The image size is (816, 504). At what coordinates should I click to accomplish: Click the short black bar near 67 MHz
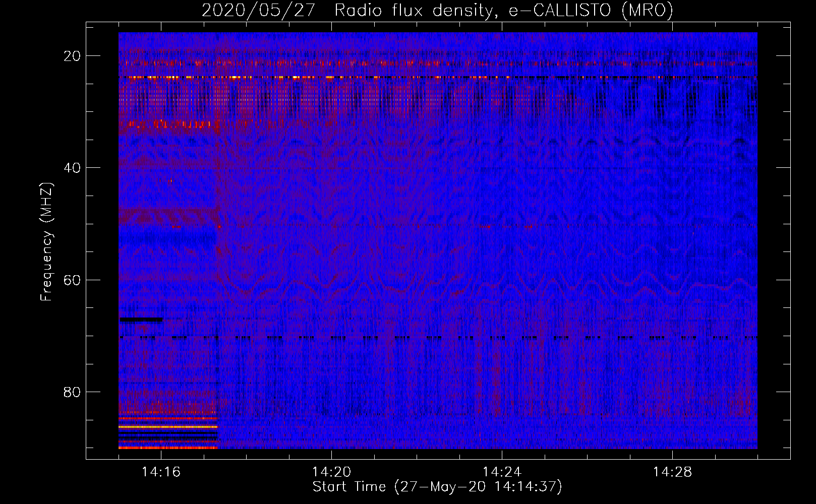coord(141,319)
